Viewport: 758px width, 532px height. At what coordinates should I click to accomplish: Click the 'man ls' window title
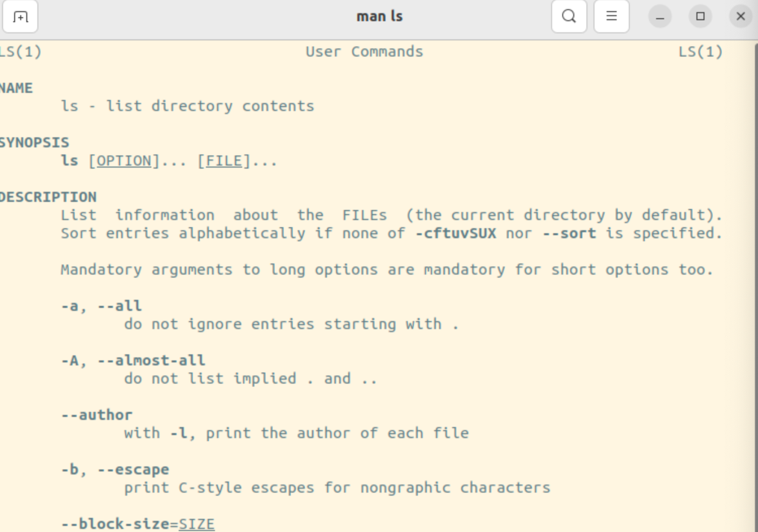(x=380, y=16)
